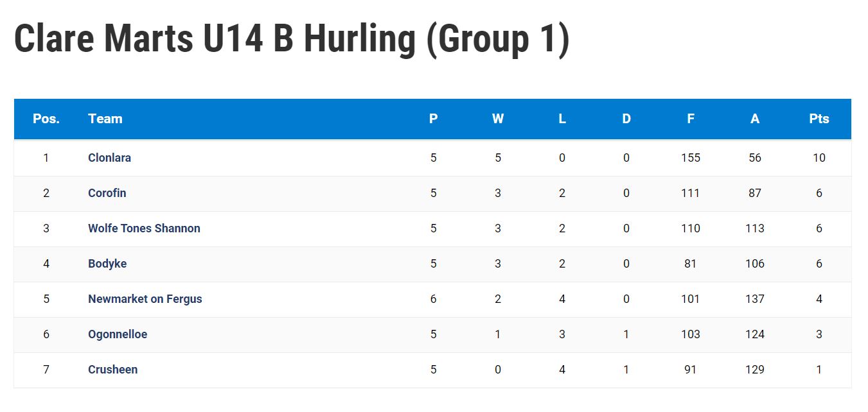Select Crusheen's 129 against value
Image resolution: width=868 pixels, height=412 pixels.
tap(755, 370)
